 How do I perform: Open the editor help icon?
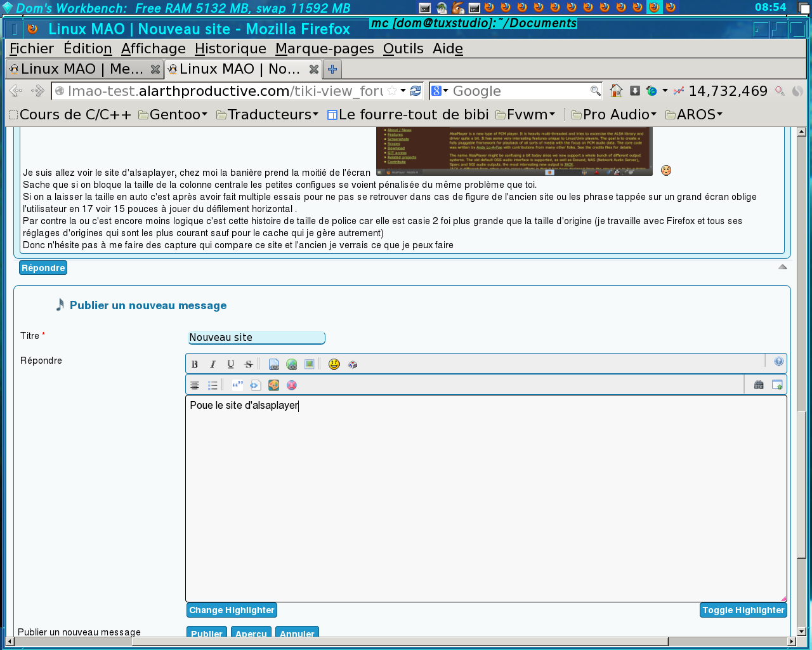778,362
